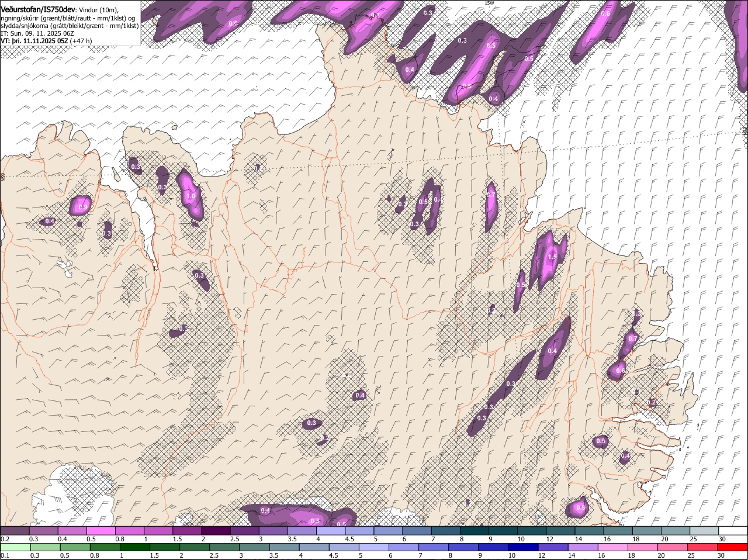Pick the grey-green rain swatch starting at 3
This screenshot has width=748, height=560.
point(255,547)
